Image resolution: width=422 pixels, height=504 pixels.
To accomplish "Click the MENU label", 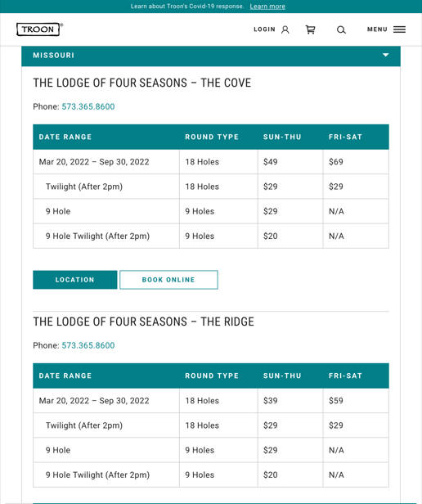I will click(377, 29).
